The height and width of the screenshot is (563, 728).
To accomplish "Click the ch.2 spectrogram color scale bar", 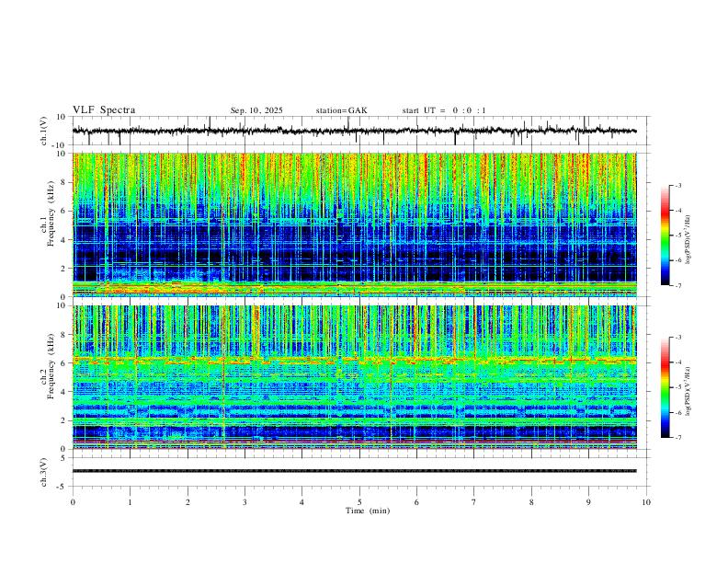I will (665, 387).
